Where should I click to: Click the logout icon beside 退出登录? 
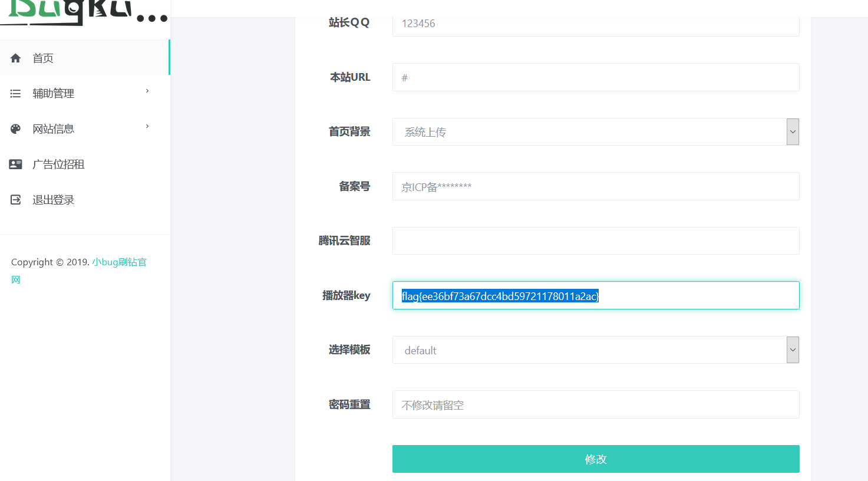[x=15, y=199]
